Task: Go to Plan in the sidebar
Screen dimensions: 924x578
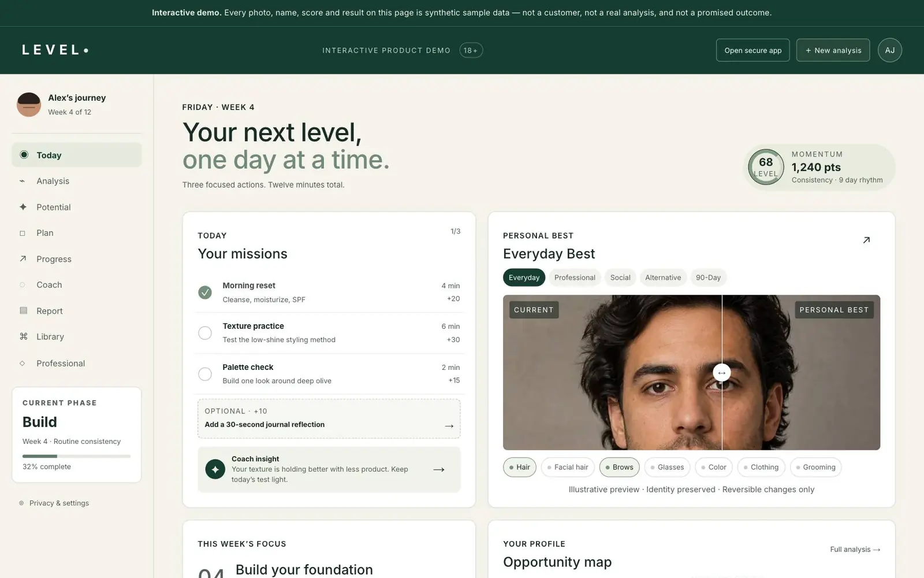Action: [77, 233]
